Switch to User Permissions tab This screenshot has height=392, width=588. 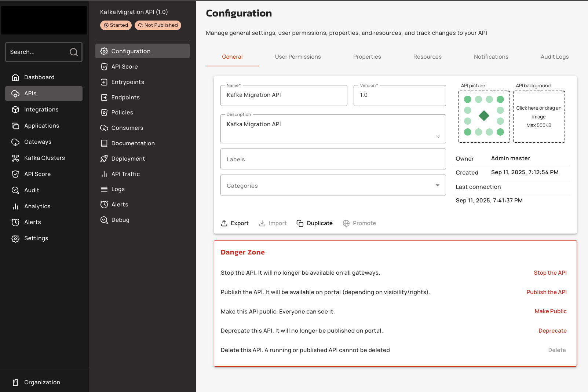point(297,57)
